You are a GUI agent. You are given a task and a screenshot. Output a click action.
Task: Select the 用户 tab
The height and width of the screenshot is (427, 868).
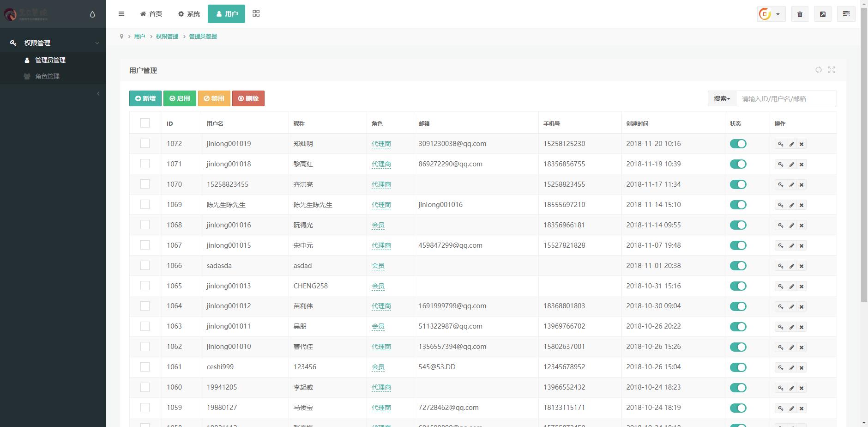point(226,14)
